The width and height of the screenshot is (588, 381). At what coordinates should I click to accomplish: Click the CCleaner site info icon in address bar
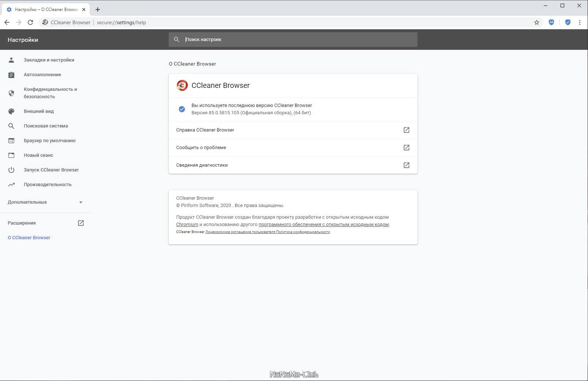45,22
